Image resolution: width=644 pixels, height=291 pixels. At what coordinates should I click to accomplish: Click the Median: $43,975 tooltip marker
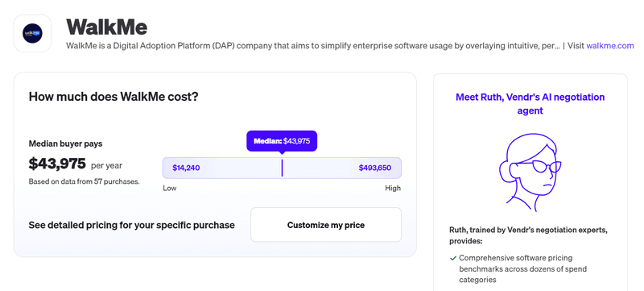[x=282, y=141]
